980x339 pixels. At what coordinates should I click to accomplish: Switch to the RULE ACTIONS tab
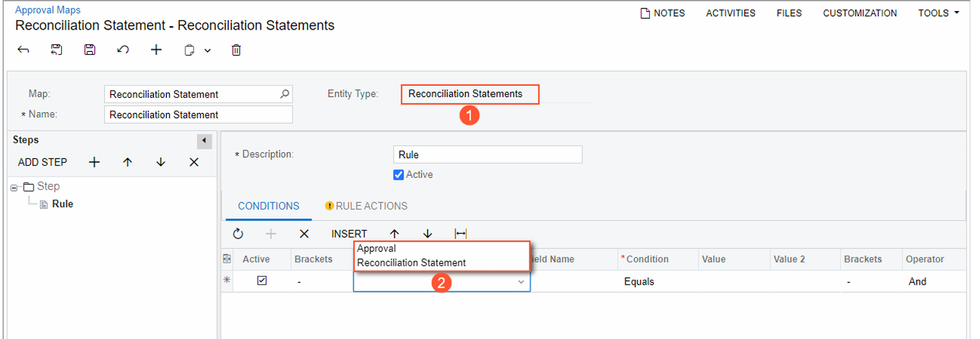tap(366, 206)
